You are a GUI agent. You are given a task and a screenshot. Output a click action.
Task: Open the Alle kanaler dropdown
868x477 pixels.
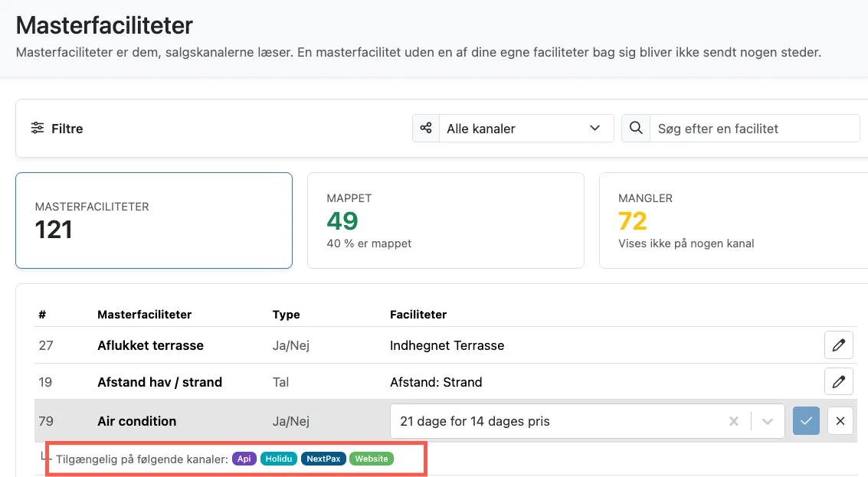(526, 129)
